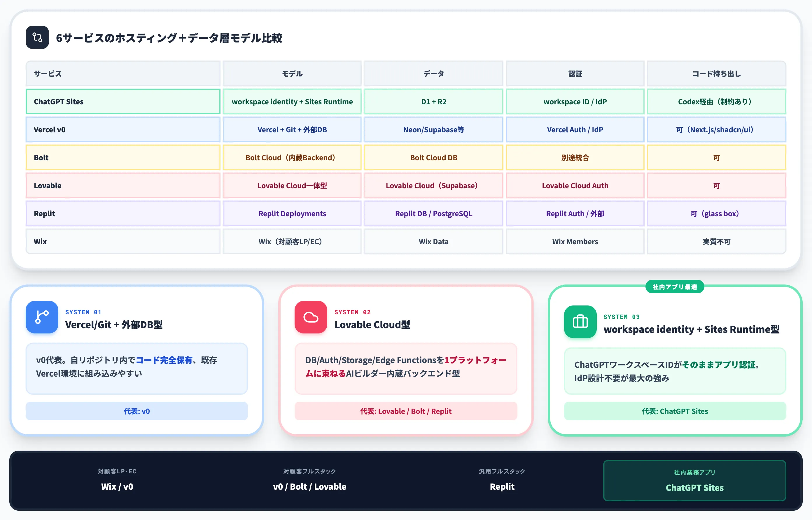Click the 実質不可 cell
Image resolution: width=812 pixels, height=520 pixels.
coord(716,242)
